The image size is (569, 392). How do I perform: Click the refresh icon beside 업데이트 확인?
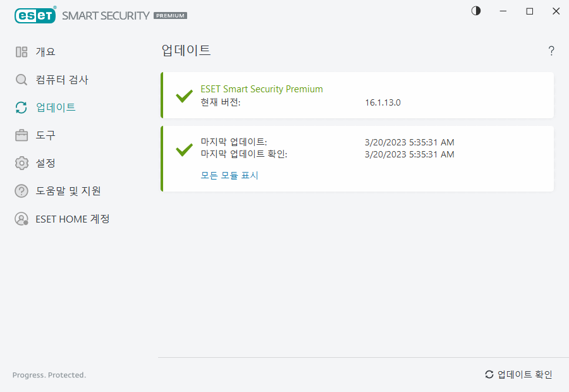[x=489, y=374]
